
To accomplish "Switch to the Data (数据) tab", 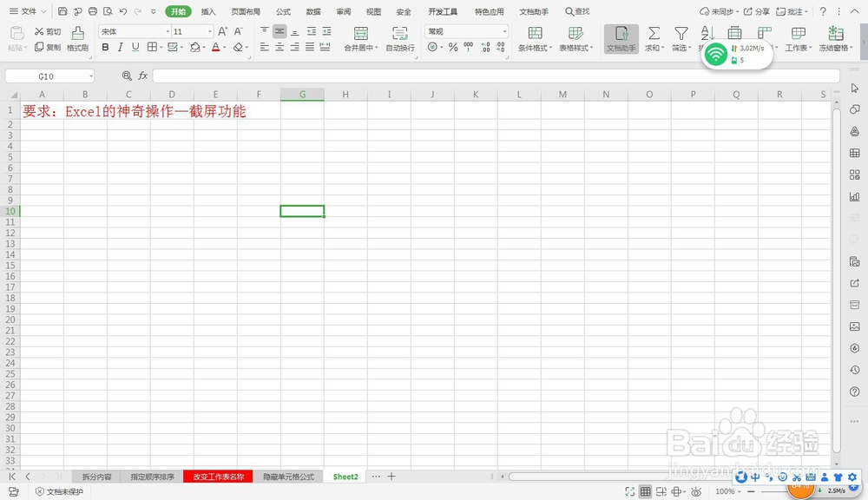I will coord(313,11).
